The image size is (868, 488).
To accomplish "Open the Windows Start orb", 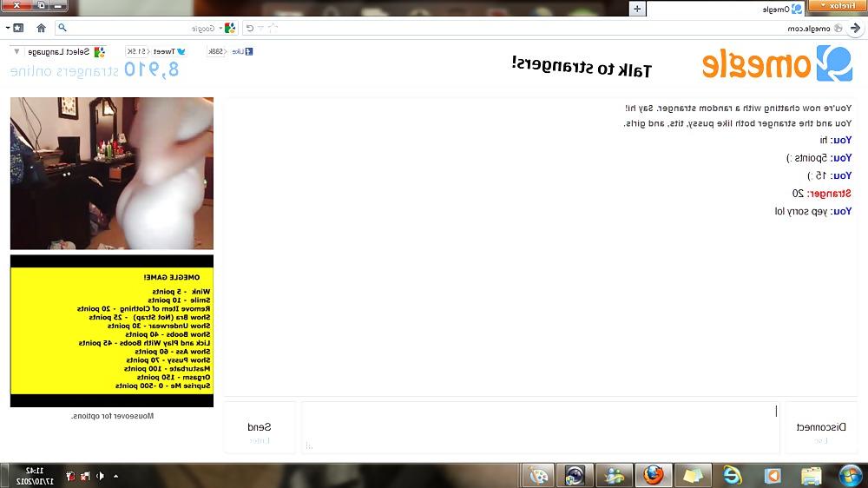I will [851, 476].
